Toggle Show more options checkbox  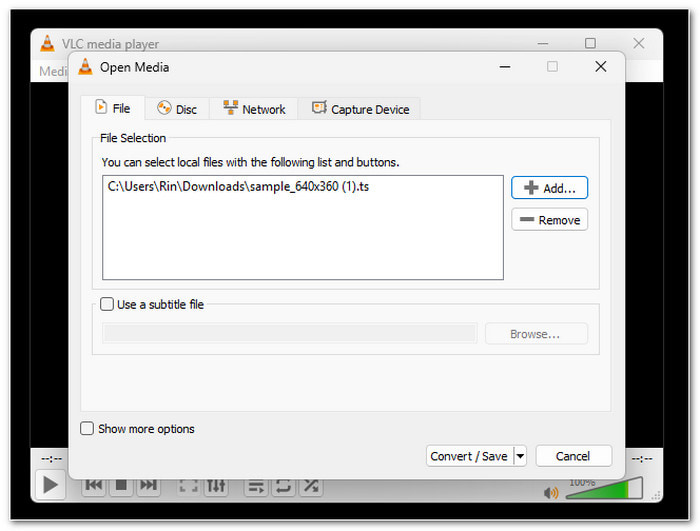[87, 428]
